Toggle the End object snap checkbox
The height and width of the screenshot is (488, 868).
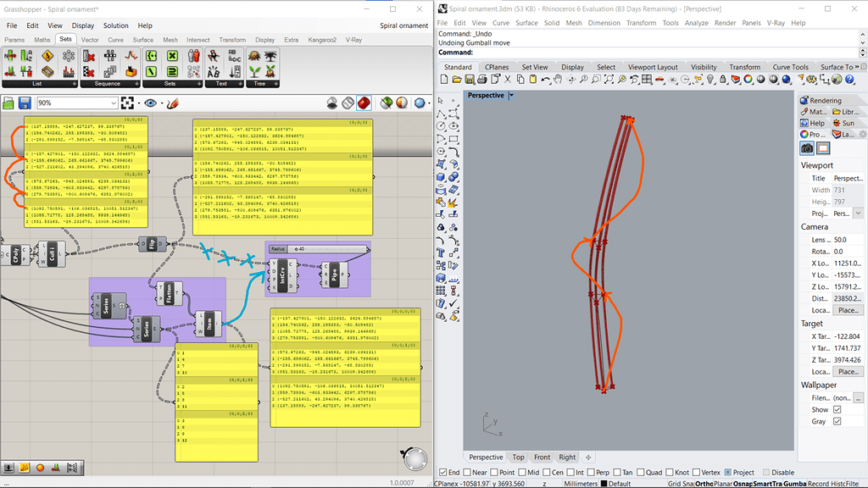[x=444, y=472]
